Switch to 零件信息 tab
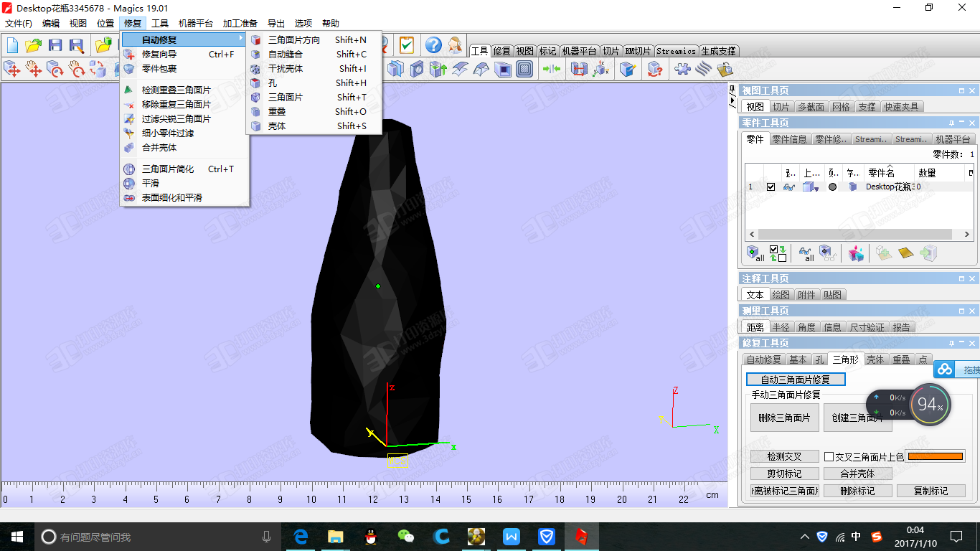 point(789,139)
